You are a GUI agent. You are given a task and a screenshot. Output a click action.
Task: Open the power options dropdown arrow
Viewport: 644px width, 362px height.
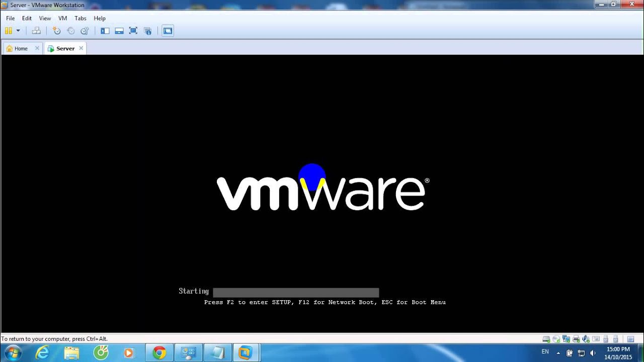18,31
